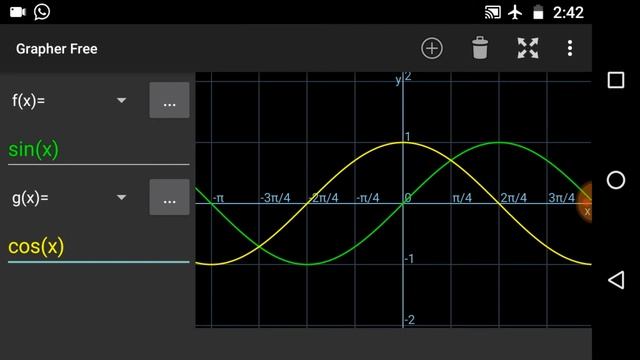Edit the cos(x) input field
The height and width of the screenshot is (360, 640).
[99, 247]
